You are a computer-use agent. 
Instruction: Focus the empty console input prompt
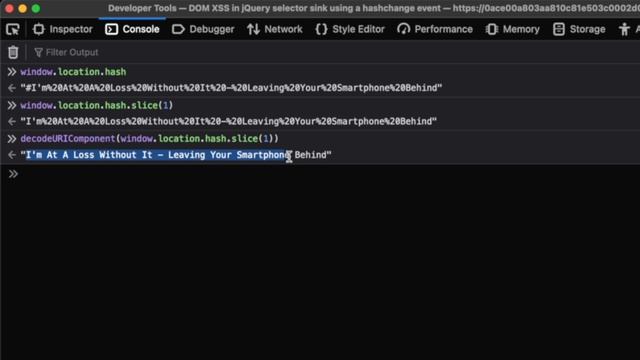coord(327,174)
